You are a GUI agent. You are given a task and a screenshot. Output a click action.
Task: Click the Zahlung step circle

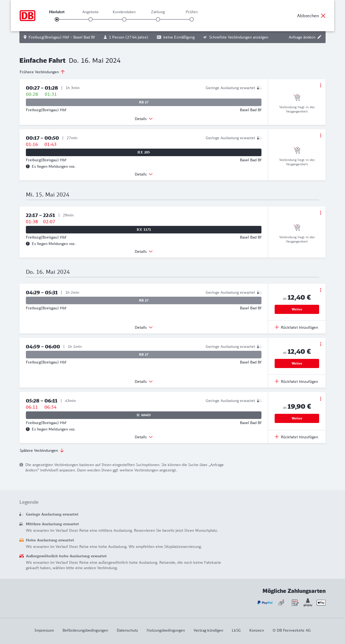click(158, 19)
